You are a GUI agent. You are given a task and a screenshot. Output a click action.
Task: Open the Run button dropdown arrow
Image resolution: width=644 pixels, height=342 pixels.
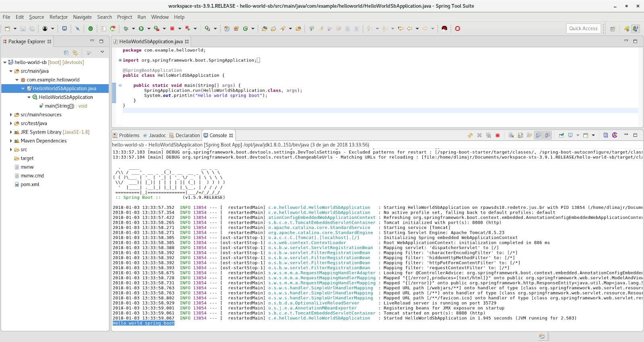[x=149, y=29]
